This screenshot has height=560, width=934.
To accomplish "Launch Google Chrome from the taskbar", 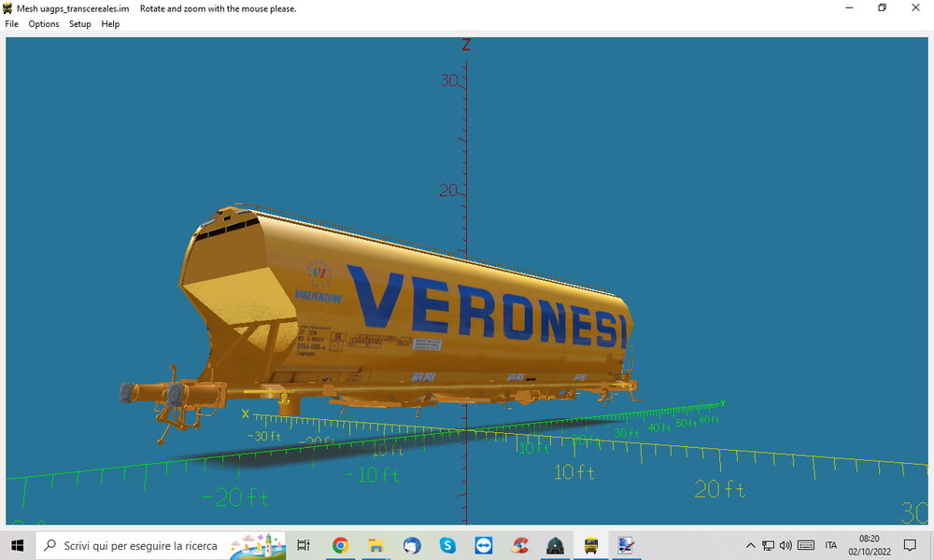I will click(x=340, y=545).
